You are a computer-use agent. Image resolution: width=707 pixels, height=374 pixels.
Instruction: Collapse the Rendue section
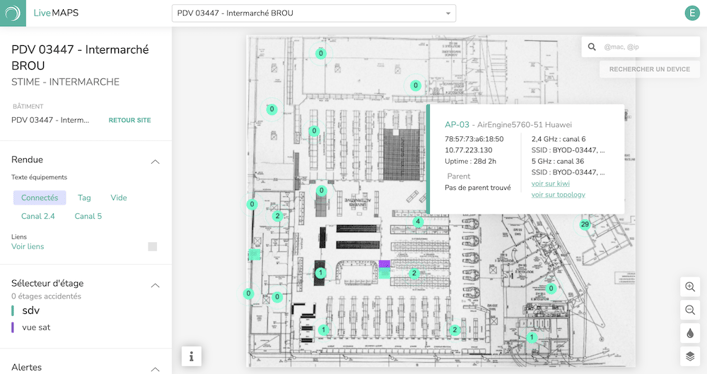tap(155, 162)
